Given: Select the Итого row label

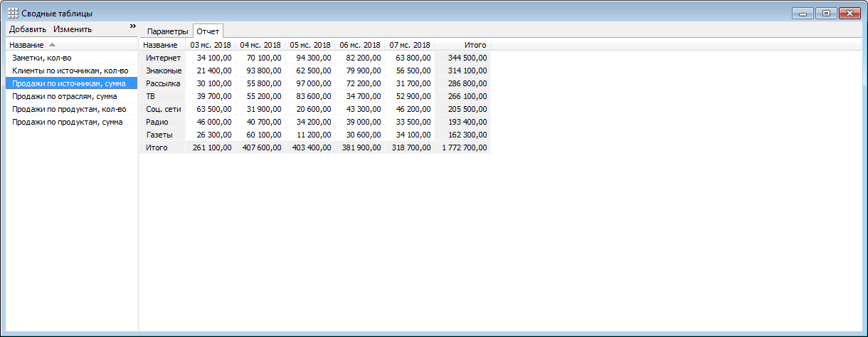Looking at the screenshot, I should pyautogui.click(x=163, y=147).
